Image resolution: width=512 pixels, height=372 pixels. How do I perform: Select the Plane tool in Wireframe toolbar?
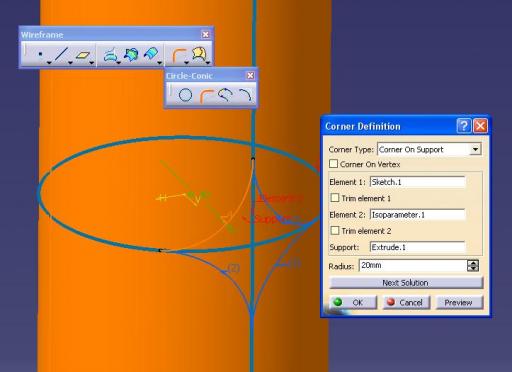tap(83, 55)
